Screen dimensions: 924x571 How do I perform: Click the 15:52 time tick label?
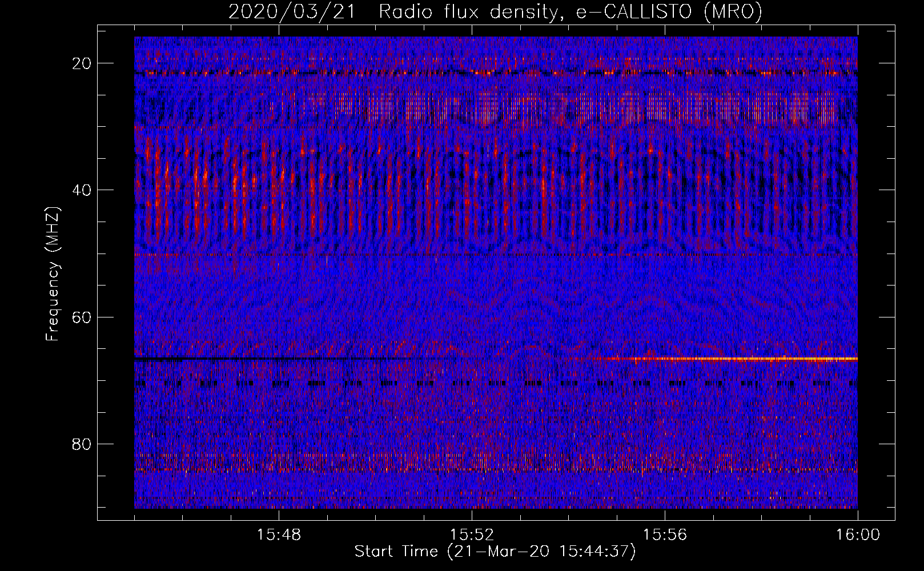[x=472, y=535]
